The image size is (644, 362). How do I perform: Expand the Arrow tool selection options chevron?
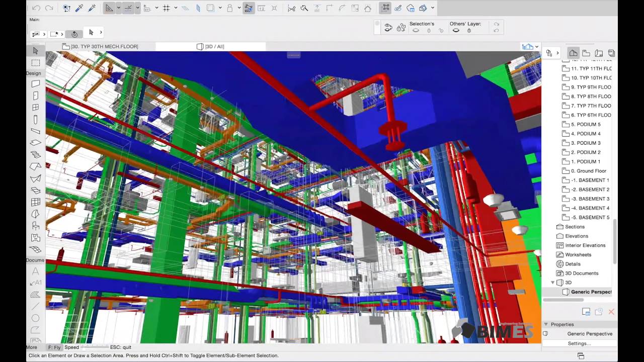pyautogui.click(x=101, y=32)
